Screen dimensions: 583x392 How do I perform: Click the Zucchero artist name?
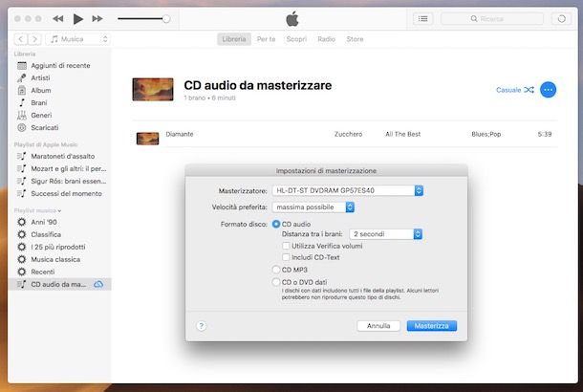click(x=348, y=134)
